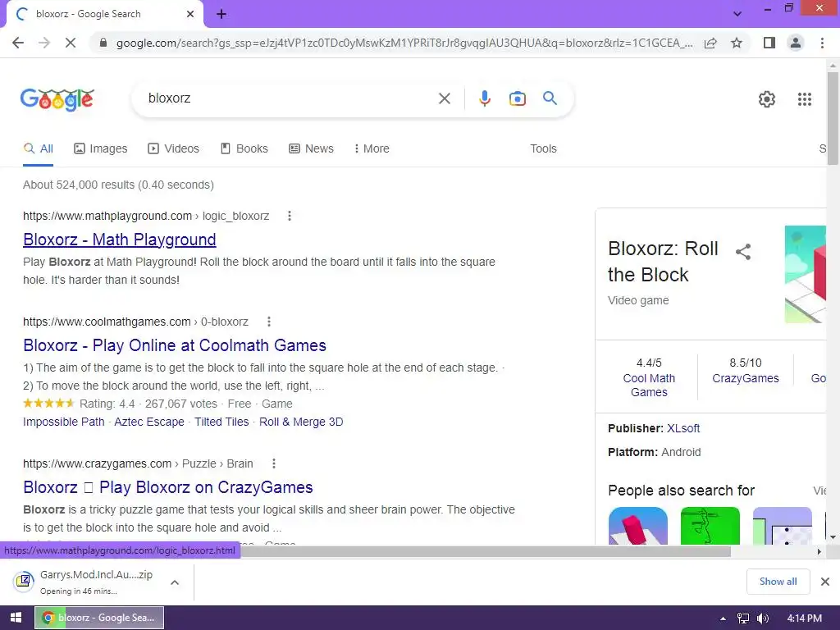Go forward with the forward arrow
Image resolution: width=840 pixels, height=630 pixels.
click(x=44, y=43)
